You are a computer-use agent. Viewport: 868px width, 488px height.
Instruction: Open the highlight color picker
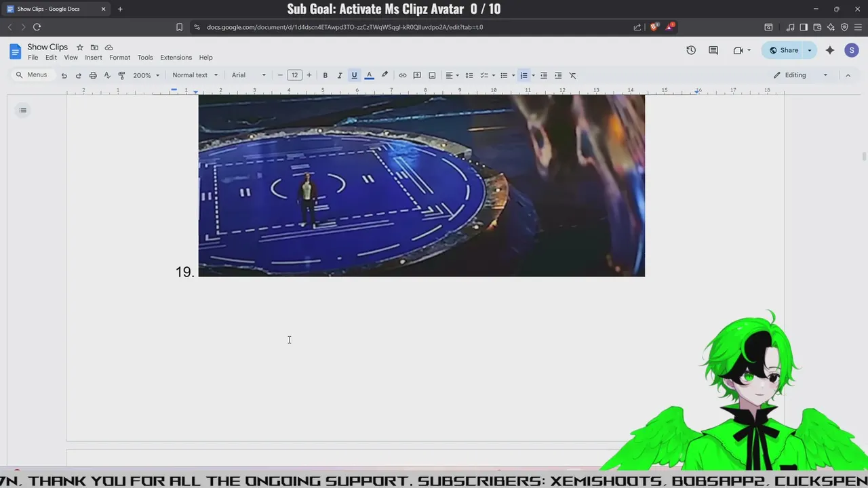point(384,75)
